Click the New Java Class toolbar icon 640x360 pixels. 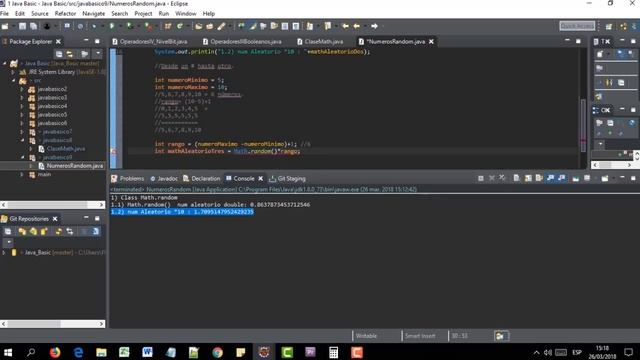(x=180, y=26)
